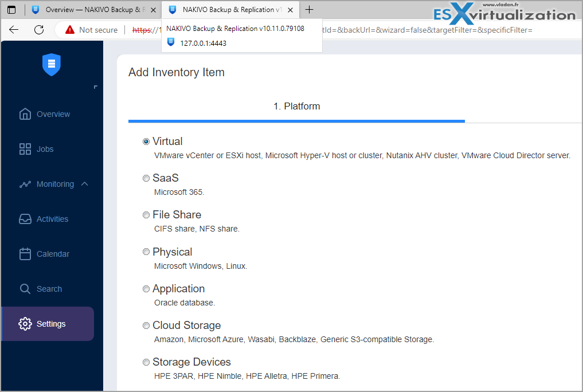Click the 127.0.0.1:4443 tab tooltip text
This screenshot has width=583, height=392.
point(203,43)
